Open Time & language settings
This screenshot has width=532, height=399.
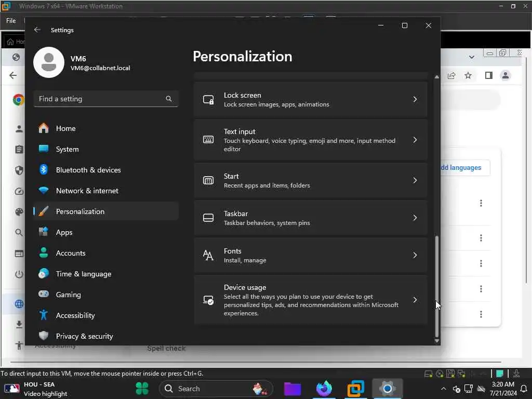(x=106, y=274)
